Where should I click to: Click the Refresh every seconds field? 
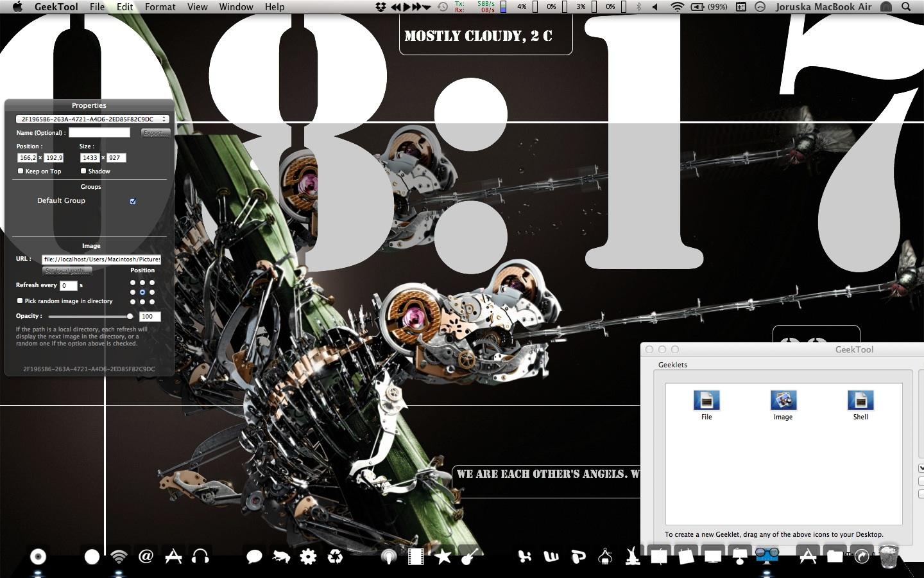tap(69, 285)
